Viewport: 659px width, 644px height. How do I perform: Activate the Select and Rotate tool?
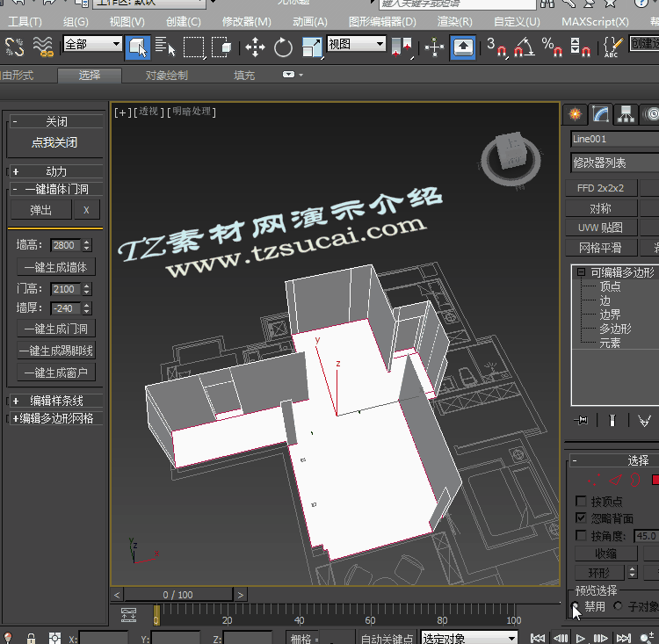[x=283, y=47]
